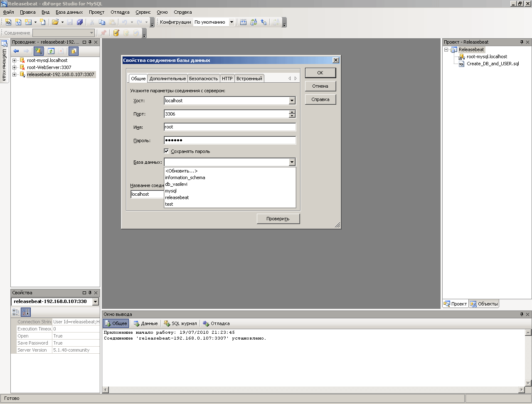This screenshot has width=532, height=404.
Task: Show the Данные output tab
Action: coord(145,323)
